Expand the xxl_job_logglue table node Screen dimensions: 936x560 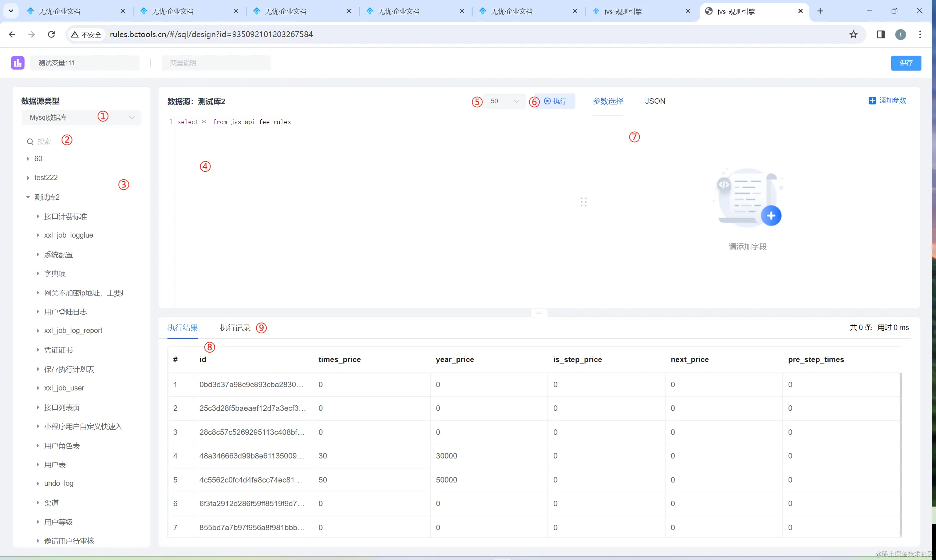coord(38,235)
